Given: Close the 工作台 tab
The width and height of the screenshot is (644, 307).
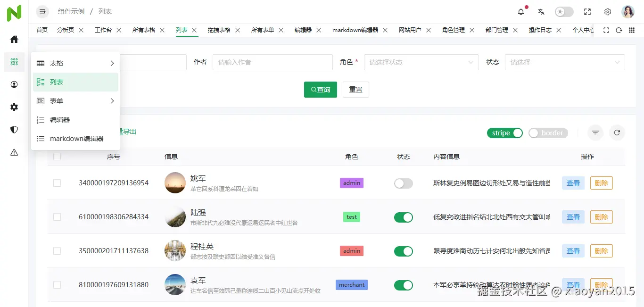Looking at the screenshot, I should 119,30.
